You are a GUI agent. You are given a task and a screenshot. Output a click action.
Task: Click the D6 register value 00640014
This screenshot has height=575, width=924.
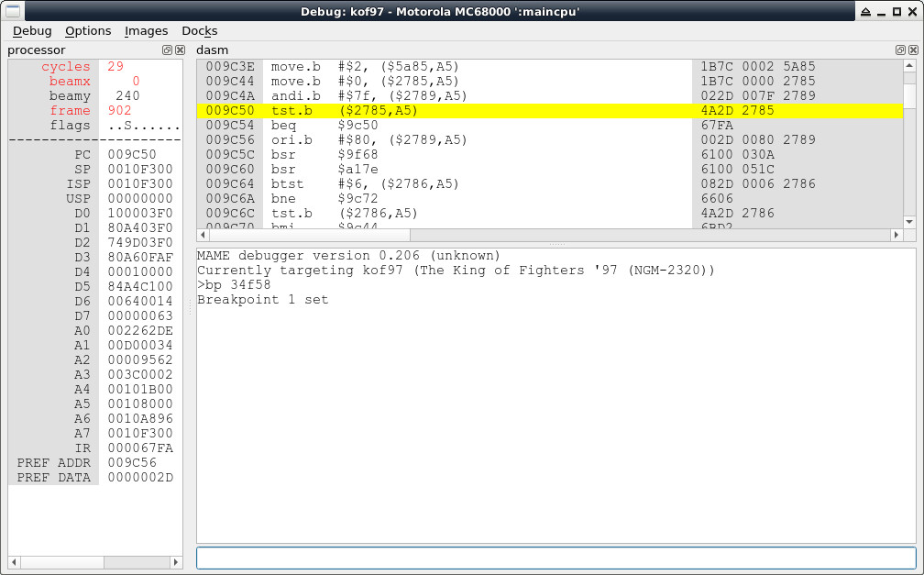140,302
